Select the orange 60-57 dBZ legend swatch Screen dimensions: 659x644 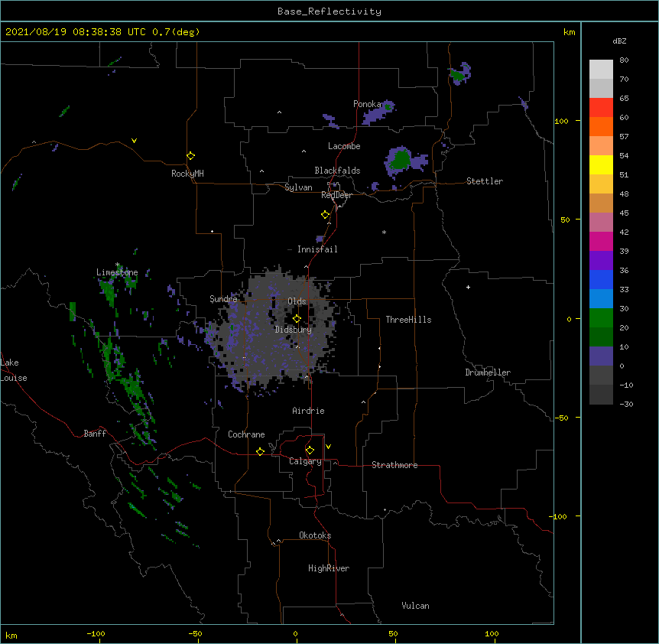[601, 126]
